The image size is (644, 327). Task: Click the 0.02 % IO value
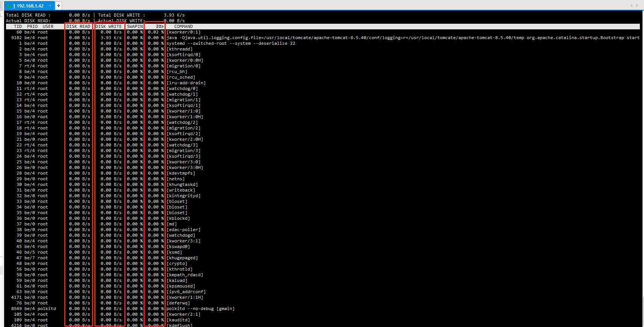156,32
